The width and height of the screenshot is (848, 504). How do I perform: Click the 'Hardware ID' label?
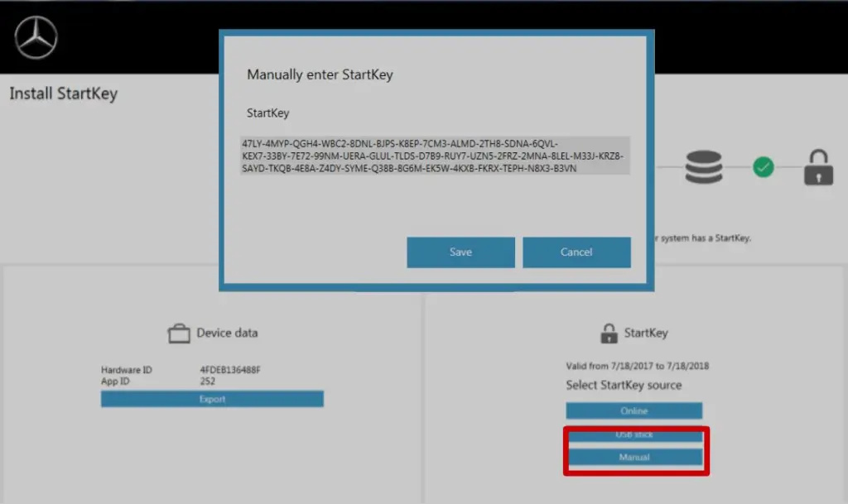point(127,370)
